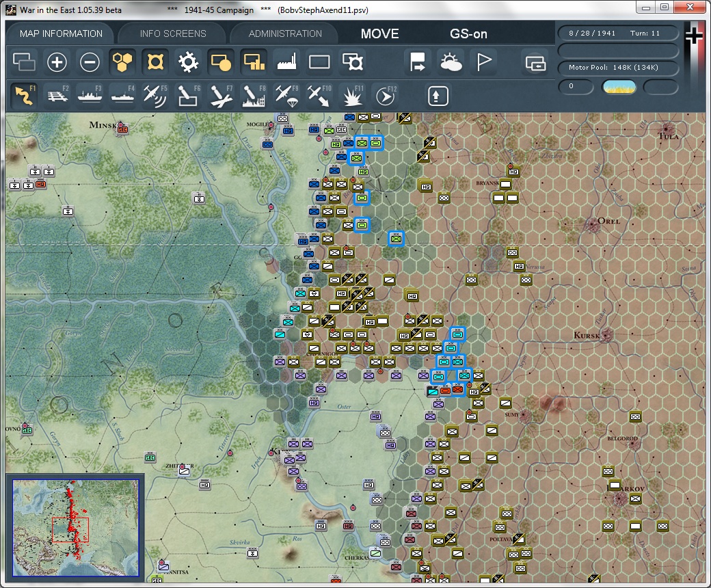Click the German cross flag emblem
Image resolution: width=711 pixels, height=588 pixels.
point(694,36)
